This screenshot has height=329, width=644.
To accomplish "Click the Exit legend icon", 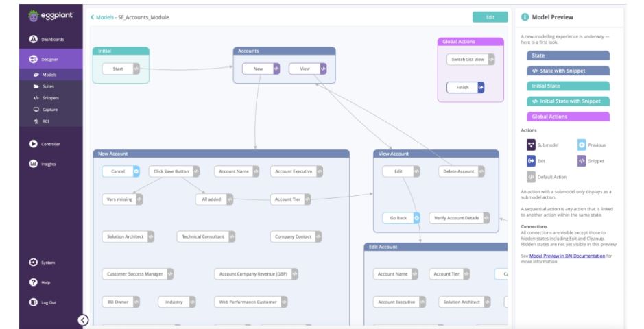I will (x=531, y=161).
